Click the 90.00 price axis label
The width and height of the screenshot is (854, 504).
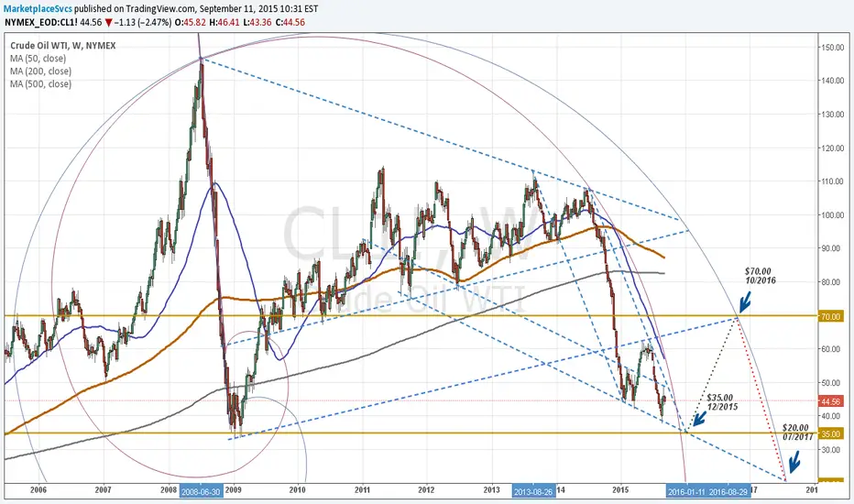[832, 248]
